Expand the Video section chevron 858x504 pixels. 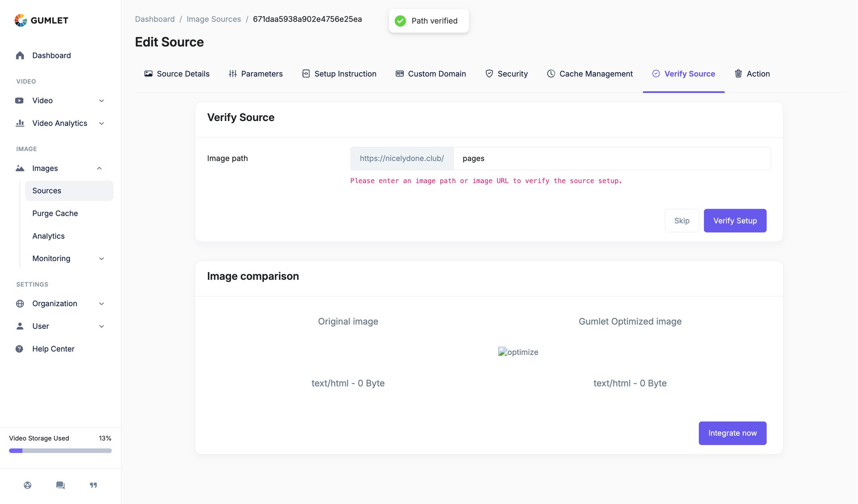click(102, 100)
